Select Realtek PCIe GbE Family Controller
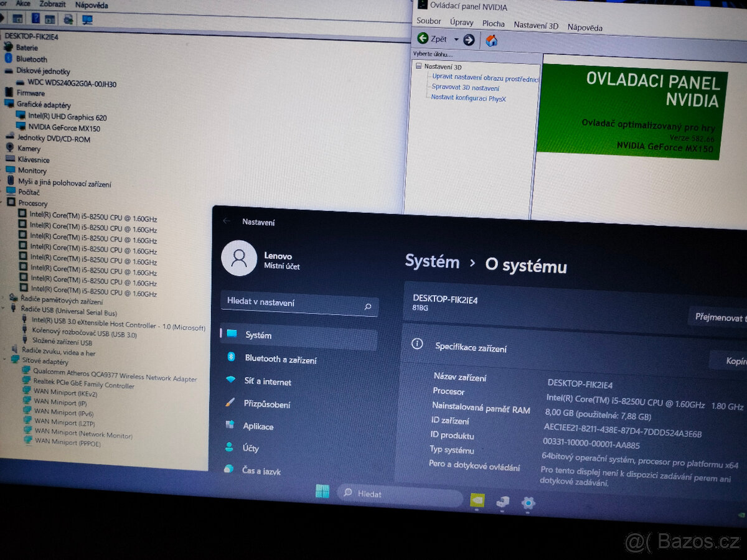Image resolution: width=747 pixels, height=560 pixels. [x=83, y=383]
